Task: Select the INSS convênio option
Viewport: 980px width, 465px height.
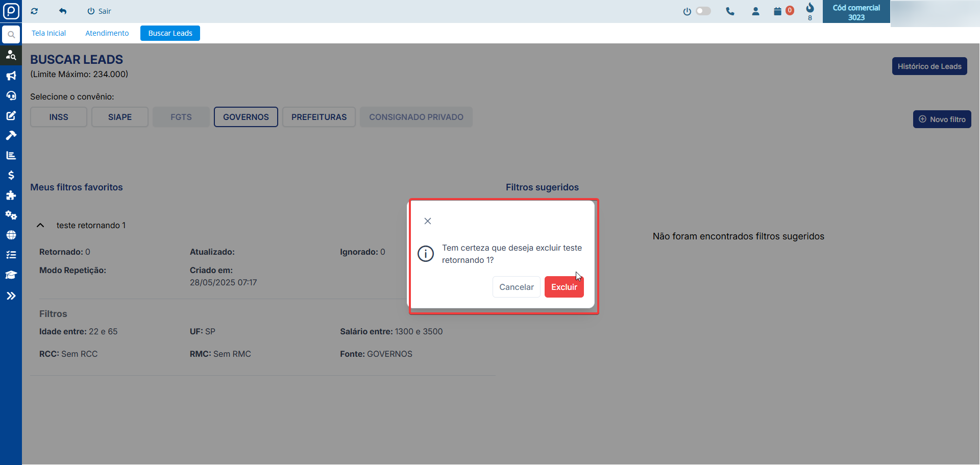Action: click(x=59, y=117)
